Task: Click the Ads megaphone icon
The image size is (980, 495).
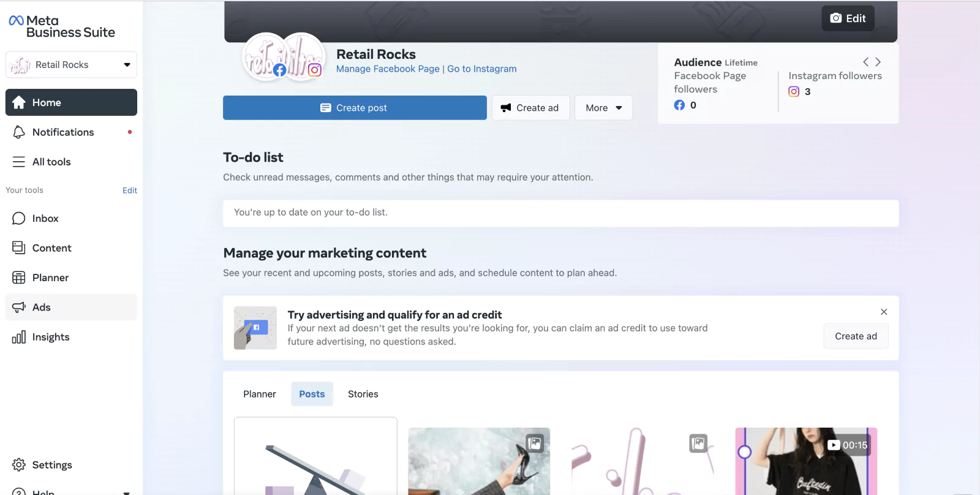Action: [x=19, y=307]
